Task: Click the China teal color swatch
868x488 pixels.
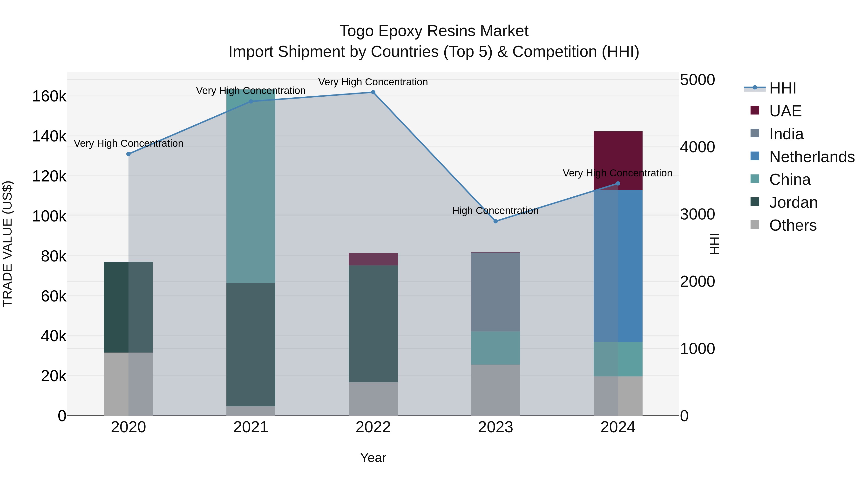Action: click(755, 179)
